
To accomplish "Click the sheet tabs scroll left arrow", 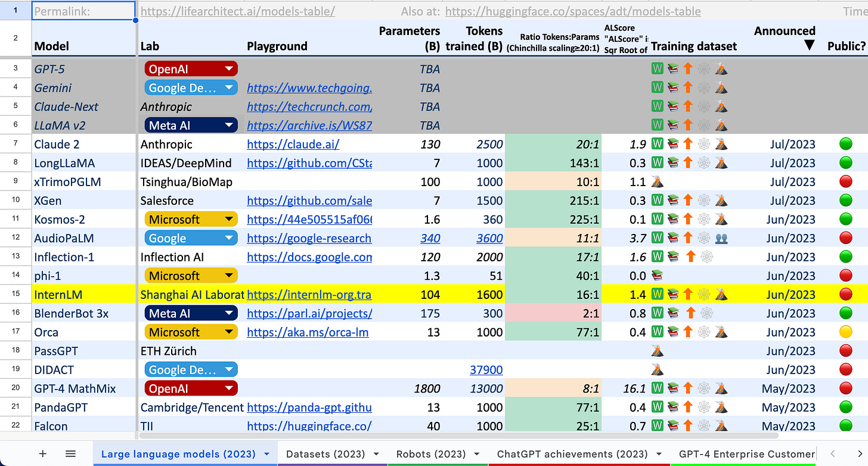I will 833,454.
